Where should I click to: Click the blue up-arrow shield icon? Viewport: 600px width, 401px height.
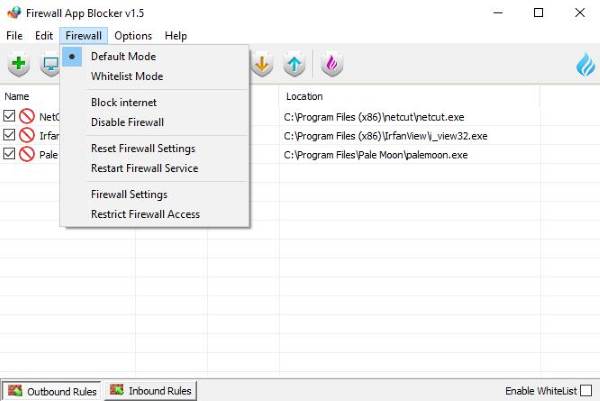[294, 65]
